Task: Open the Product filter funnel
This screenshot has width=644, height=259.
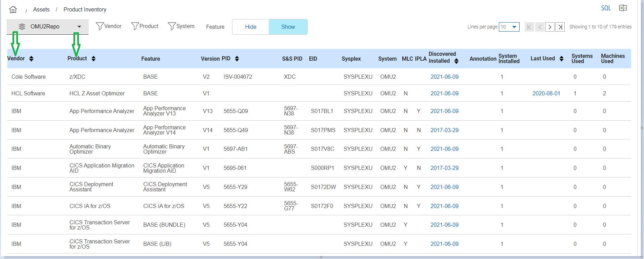Action: 135,26
